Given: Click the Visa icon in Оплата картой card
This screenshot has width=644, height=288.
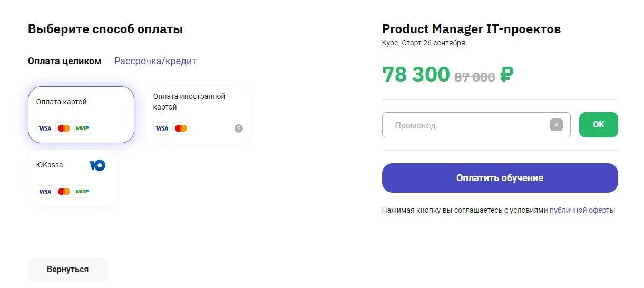Looking at the screenshot, I should click(45, 128).
